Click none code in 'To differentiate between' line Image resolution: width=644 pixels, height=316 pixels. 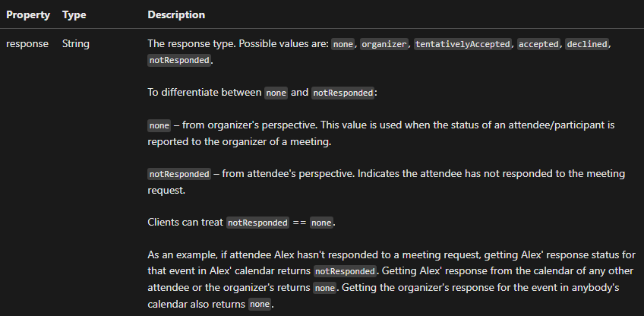pyautogui.click(x=276, y=93)
